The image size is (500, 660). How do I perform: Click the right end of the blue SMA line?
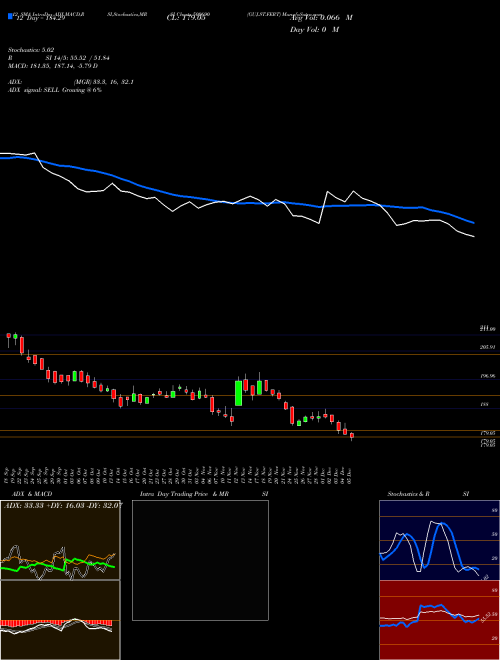[473, 222]
